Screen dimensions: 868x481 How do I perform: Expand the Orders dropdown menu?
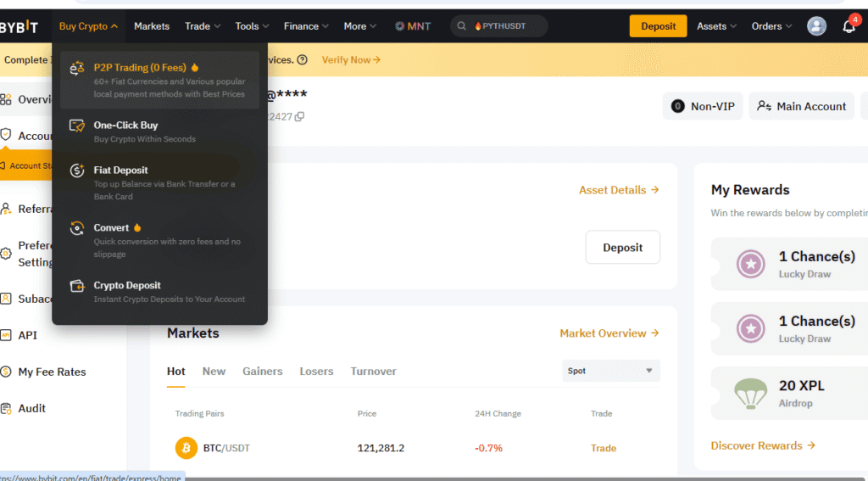(x=771, y=26)
